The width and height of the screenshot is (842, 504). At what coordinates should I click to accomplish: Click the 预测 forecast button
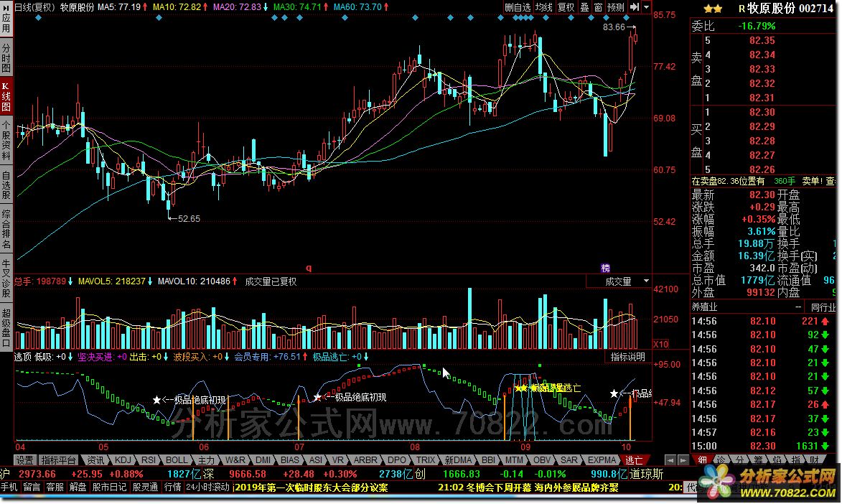[x=615, y=7]
